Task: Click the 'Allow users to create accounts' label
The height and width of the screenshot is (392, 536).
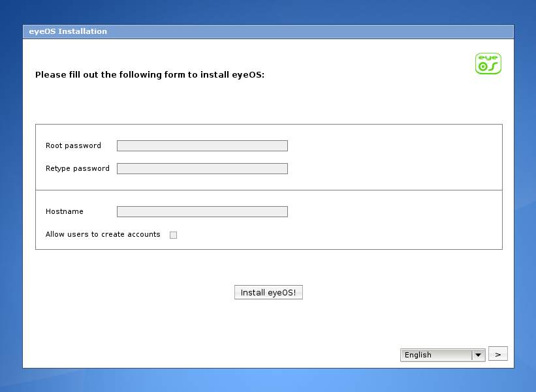Action: click(103, 234)
